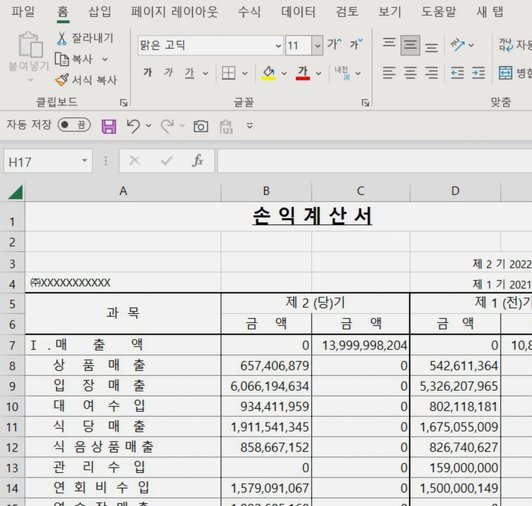Viewport: 532px width, 506px height.
Task: Click cell 상품매출 in row 8
Action: (x=123, y=366)
